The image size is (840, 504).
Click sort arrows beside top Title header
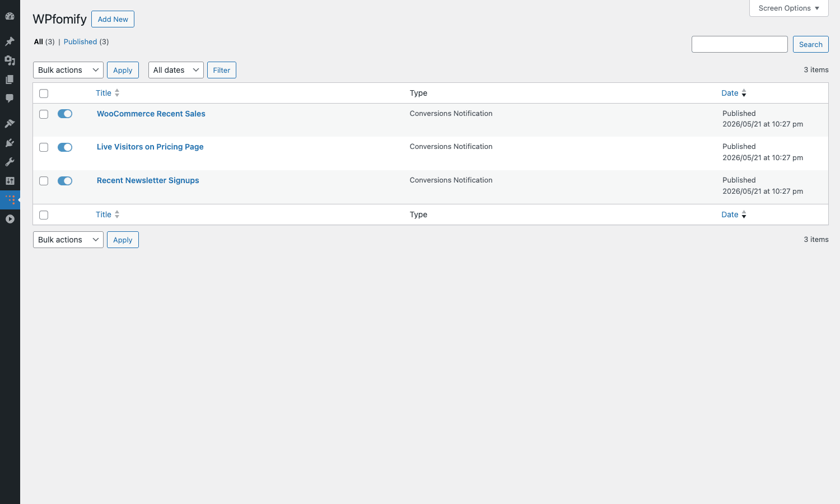[x=117, y=93]
